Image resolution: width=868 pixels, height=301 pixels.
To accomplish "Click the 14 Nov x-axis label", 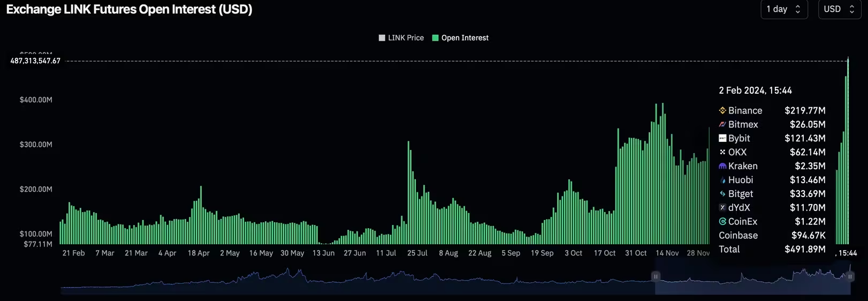I will [x=667, y=253].
